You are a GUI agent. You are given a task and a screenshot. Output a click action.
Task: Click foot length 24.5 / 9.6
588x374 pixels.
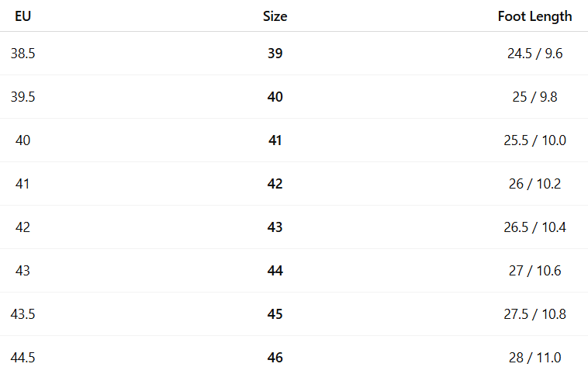(x=534, y=54)
